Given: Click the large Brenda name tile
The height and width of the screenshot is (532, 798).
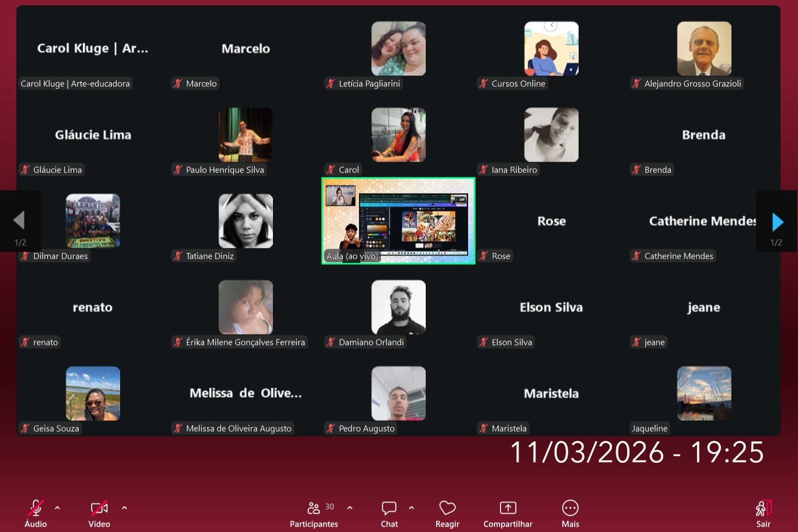Looking at the screenshot, I should coord(704,135).
